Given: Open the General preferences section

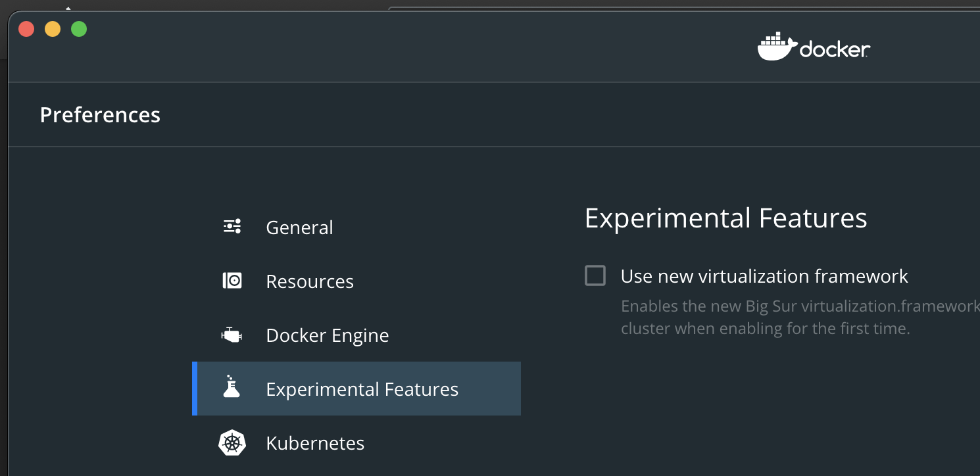Looking at the screenshot, I should (x=356, y=227).
